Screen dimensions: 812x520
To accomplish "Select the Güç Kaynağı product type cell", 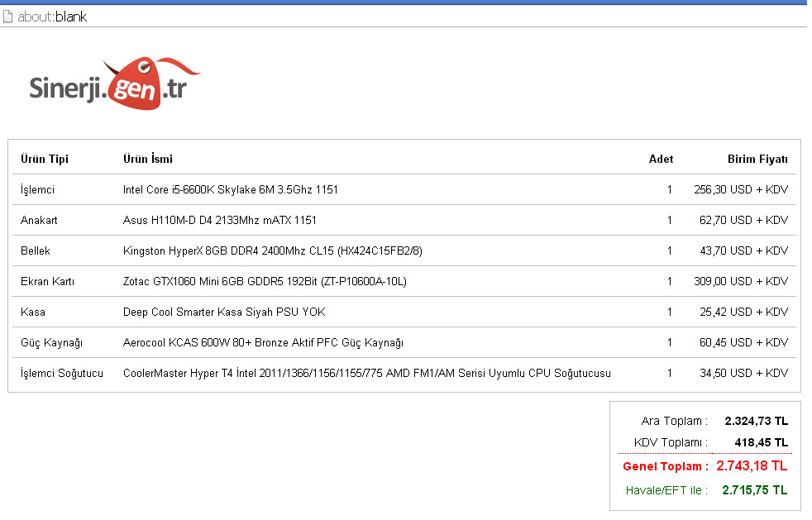I will [52, 343].
